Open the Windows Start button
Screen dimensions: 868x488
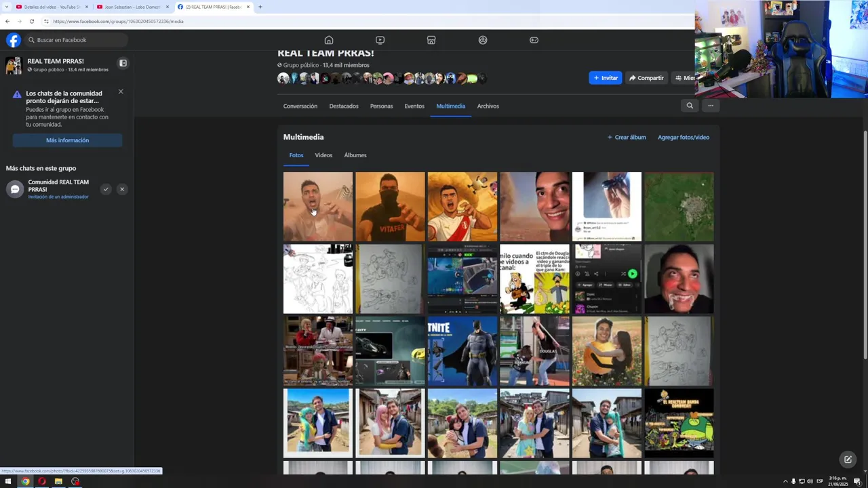(8, 481)
